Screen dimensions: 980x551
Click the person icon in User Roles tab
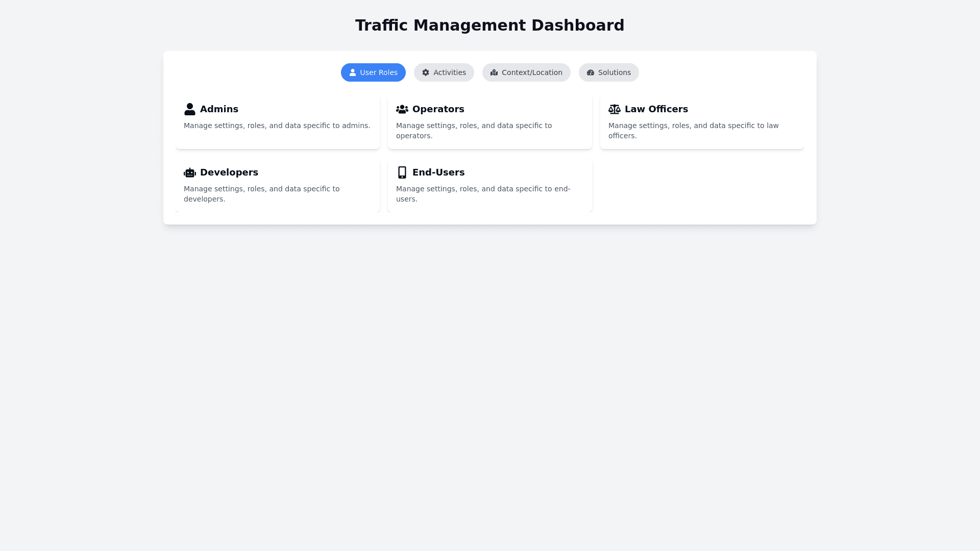click(x=353, y=72)
